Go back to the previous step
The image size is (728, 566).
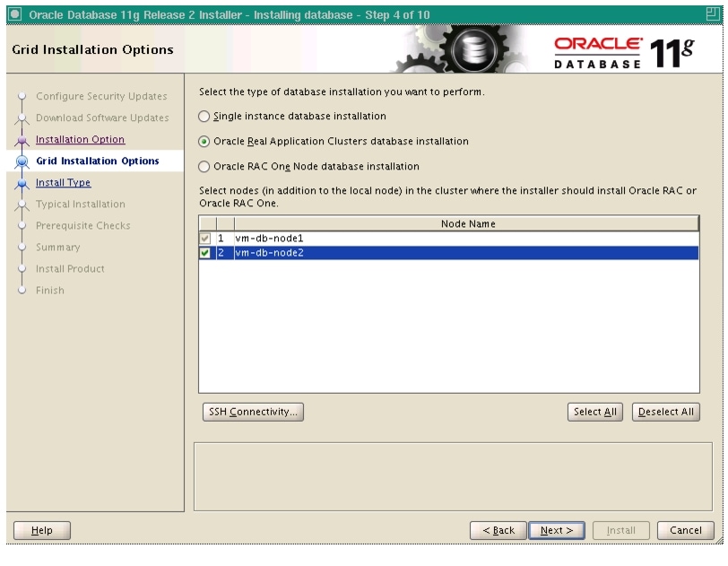[x=498, y=530]
